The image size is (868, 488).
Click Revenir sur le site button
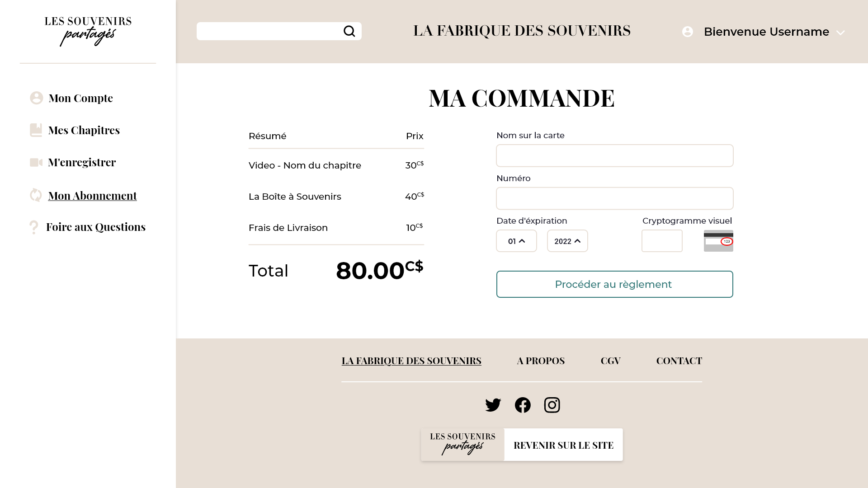point(563,445)
